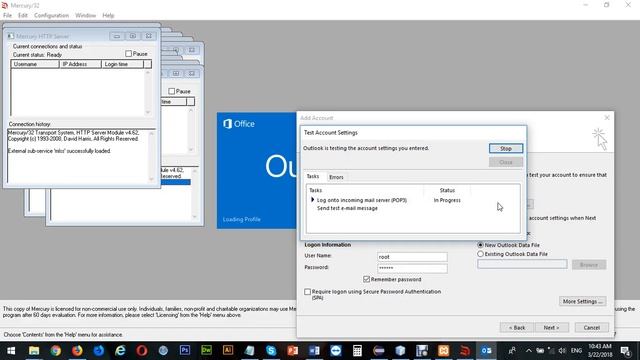Image resolution: width=640 pixels, height=360 pixels.
Task: Open the action center notifications icon
Action: pos(625,351)
